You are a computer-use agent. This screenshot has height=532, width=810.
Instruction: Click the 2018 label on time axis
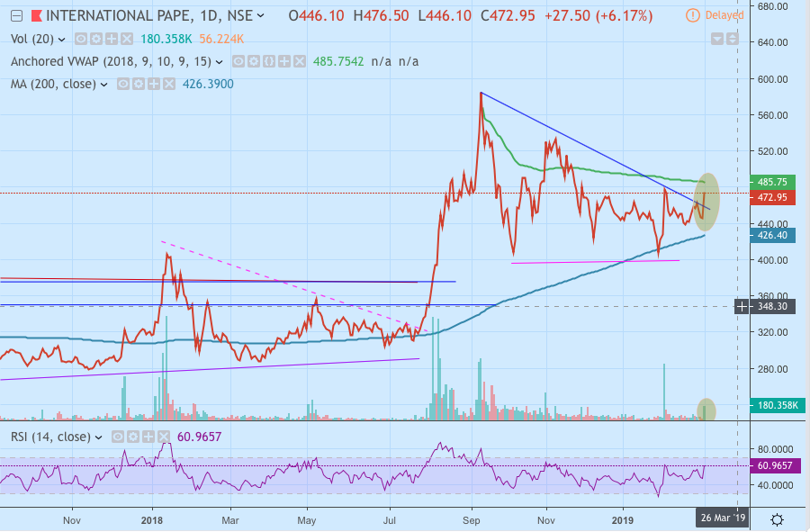152,520
